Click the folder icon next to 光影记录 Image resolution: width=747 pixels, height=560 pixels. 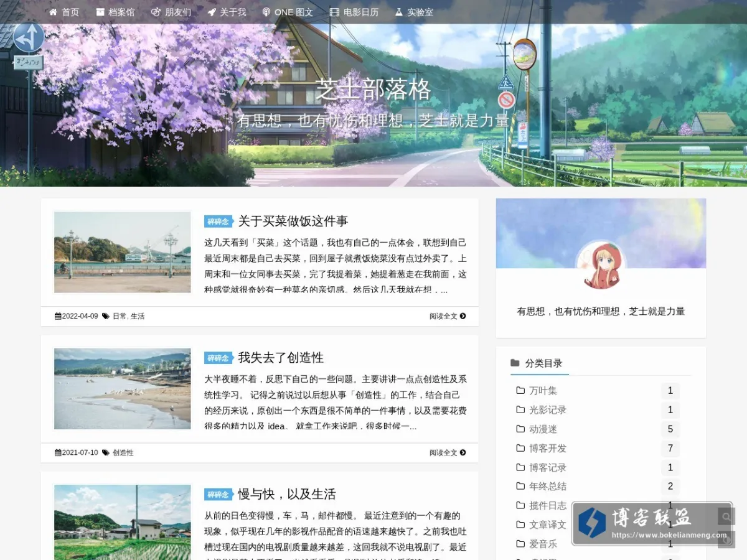[520, 410]
